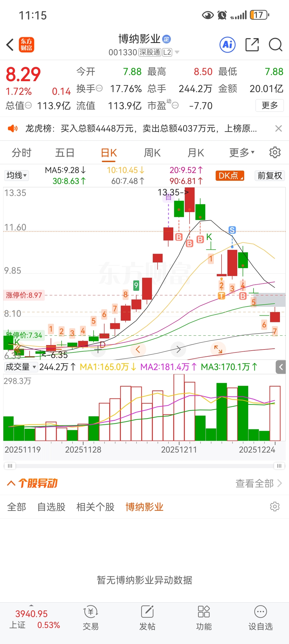Expand chart to fullscreen icon
This screenshot has width=289, height=644.
pyautogui.click(x=218, y=349)
